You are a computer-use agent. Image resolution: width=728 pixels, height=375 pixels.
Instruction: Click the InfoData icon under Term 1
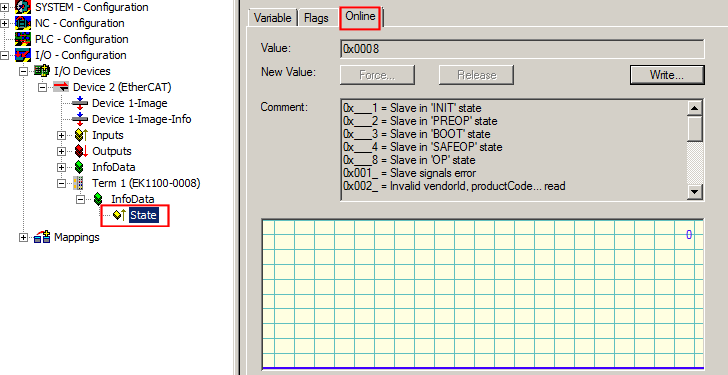pyautogui.click(x=98, y=199)
